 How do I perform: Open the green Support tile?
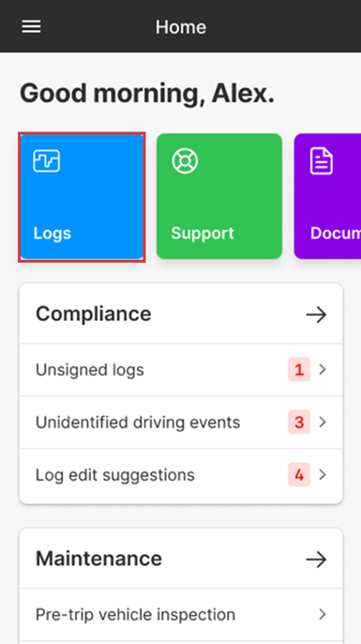[219, 196]
